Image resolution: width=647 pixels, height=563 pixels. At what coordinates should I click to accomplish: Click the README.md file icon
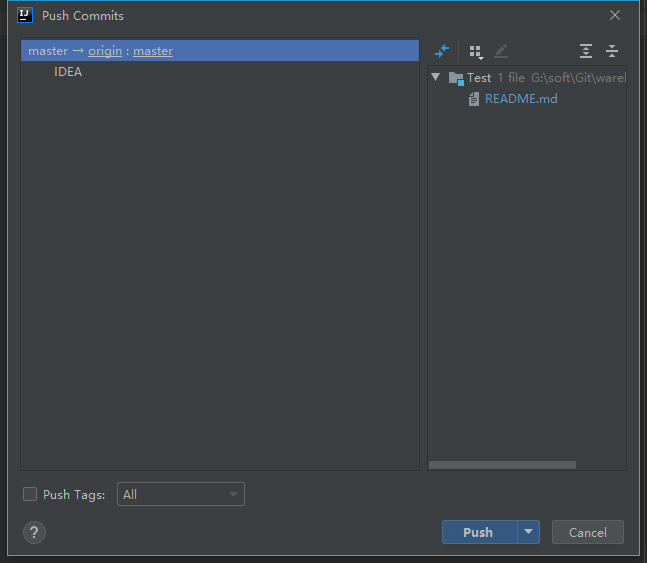tap(474, 99)
